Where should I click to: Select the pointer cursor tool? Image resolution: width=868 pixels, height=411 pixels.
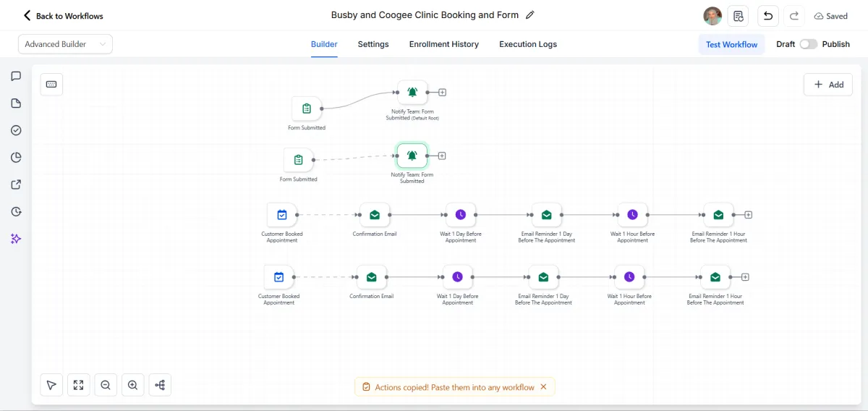[x=51, y=385]
